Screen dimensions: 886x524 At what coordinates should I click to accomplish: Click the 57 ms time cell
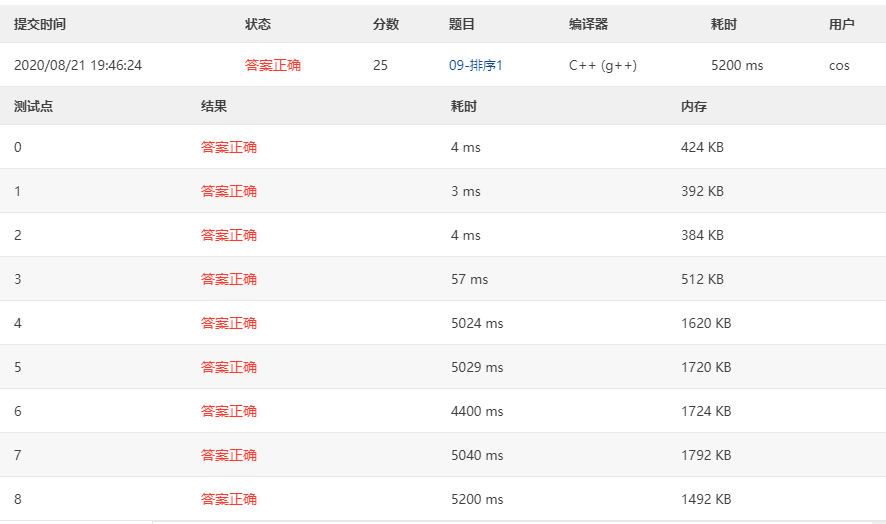(470, 279)
